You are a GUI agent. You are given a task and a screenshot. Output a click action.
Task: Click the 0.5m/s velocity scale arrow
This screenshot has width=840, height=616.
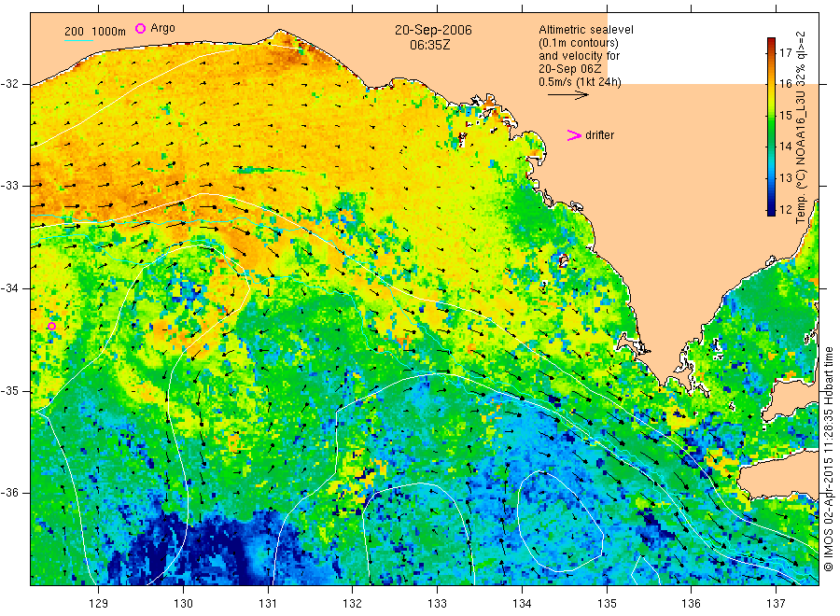(567, 95)
